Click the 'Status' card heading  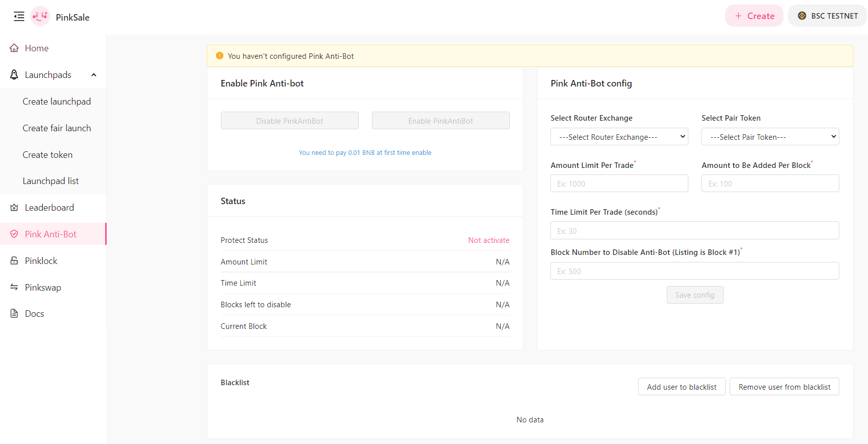233,201
